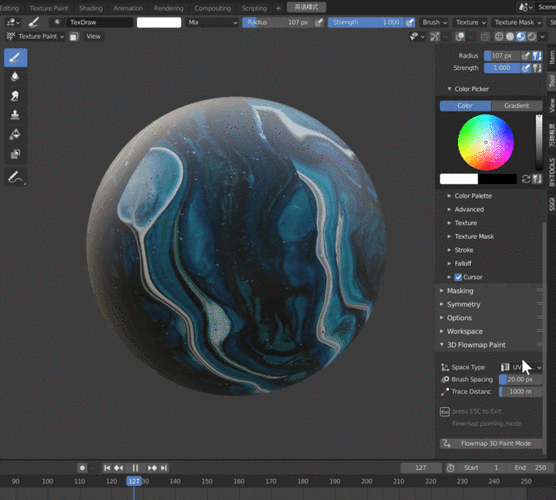
Task: Switch to material preview shading
Action: pos(521,37)
